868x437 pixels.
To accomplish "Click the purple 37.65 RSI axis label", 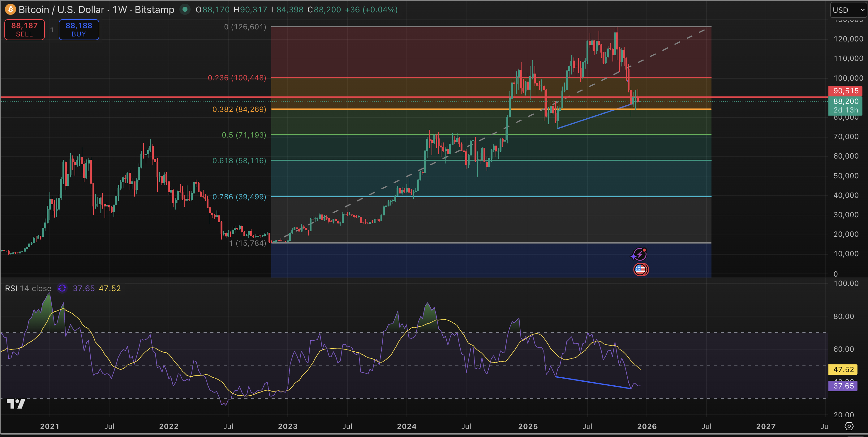I will (843, 386).
